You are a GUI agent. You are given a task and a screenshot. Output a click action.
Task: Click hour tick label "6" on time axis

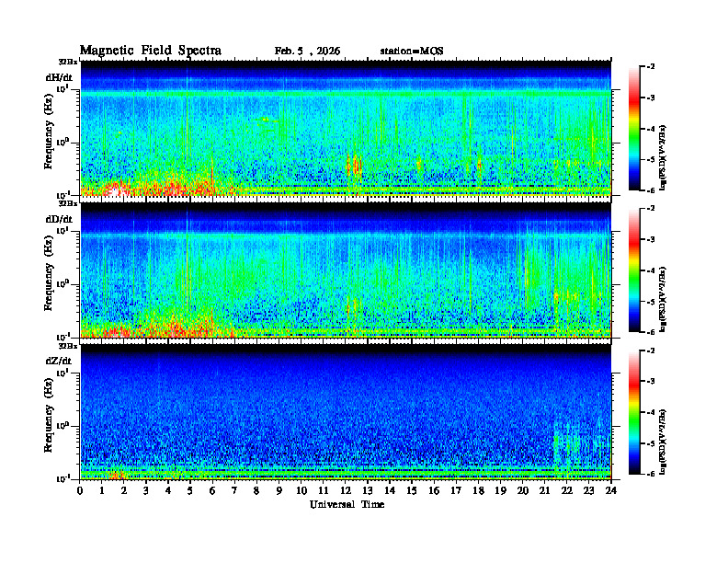tap(212, 490)
